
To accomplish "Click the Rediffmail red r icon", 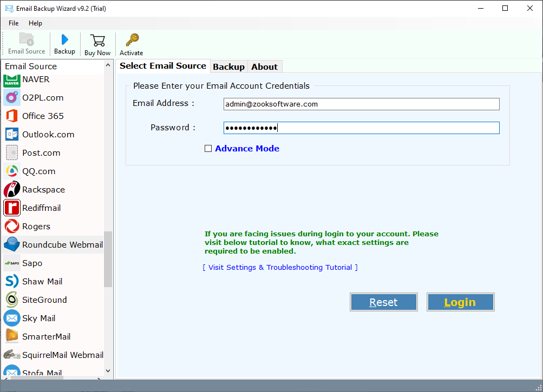I will point(12,208).
